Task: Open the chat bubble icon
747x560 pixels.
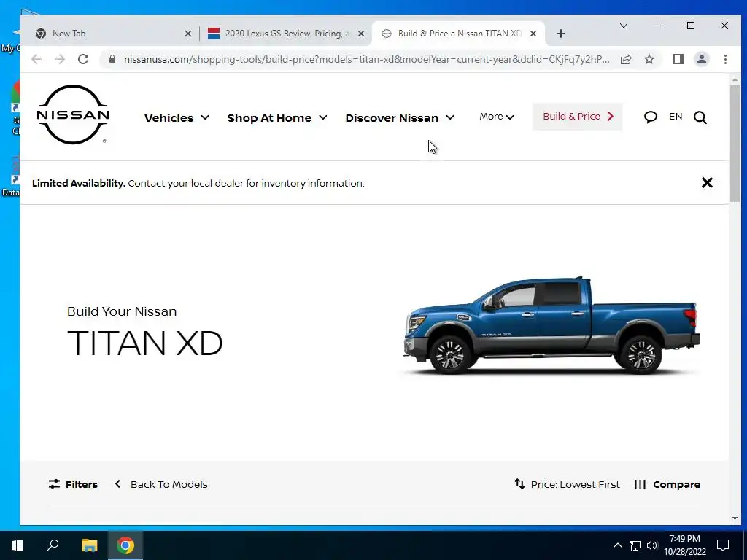Action: tap(650, 117)
